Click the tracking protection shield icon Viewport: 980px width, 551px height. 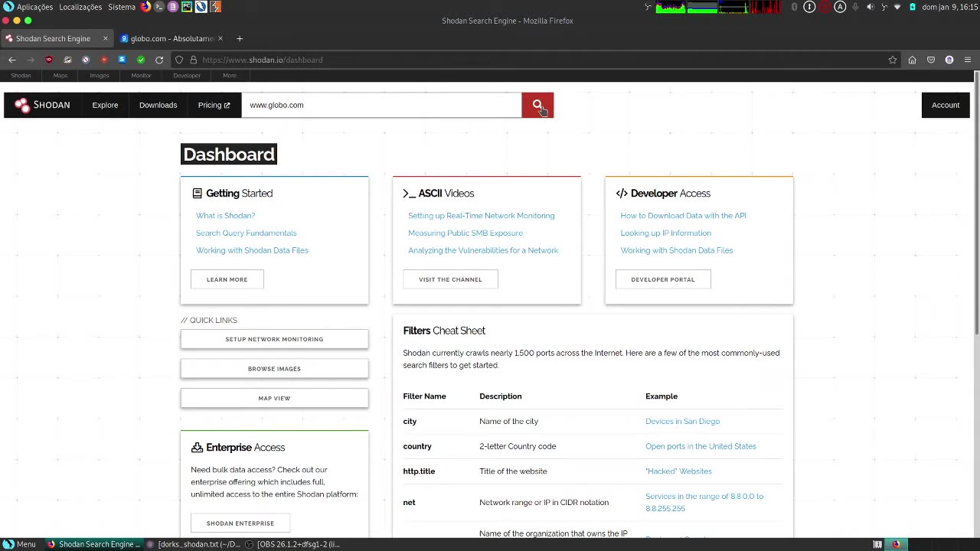[x=179, y=60]
